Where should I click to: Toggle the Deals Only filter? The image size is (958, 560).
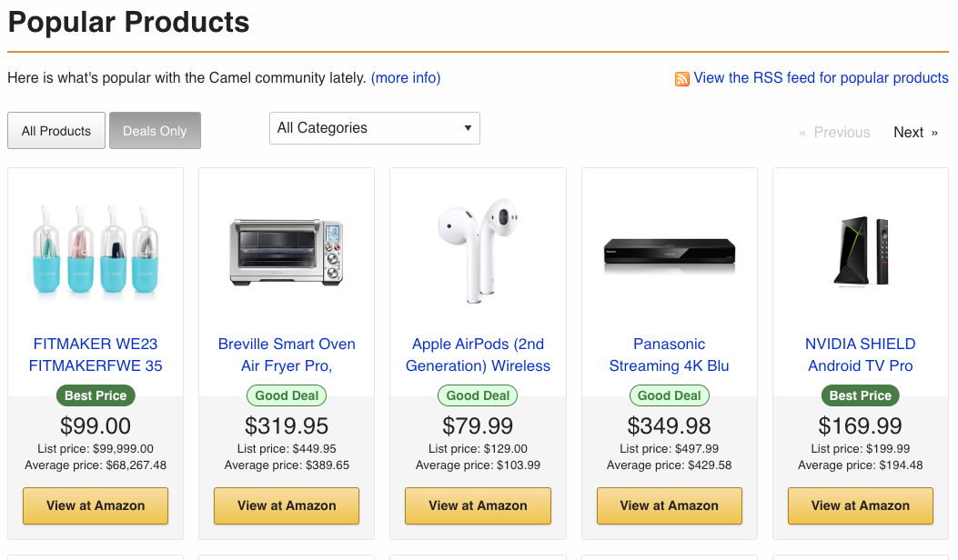click(x=155, y=131)
